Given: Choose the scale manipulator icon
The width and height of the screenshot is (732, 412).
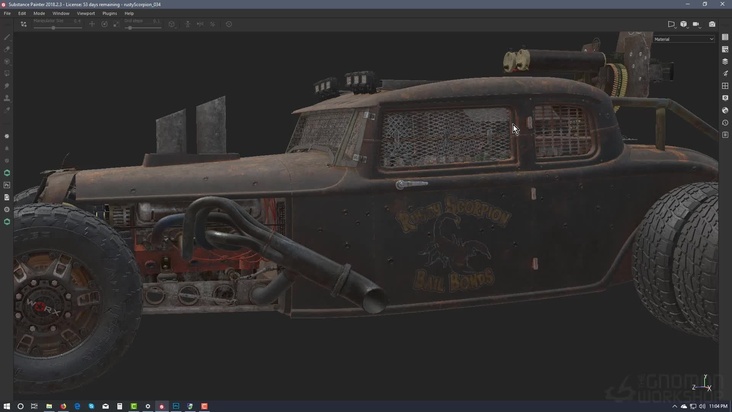Looking at the screenshot, I should (x=116, y=24).
